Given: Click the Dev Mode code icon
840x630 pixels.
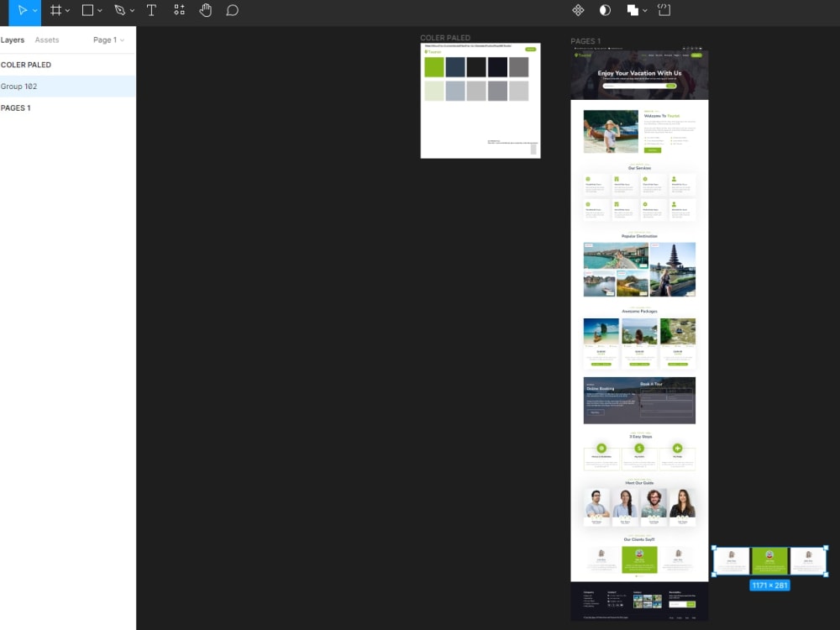Looking at the screenshot, I should click(x=664, y=10).
